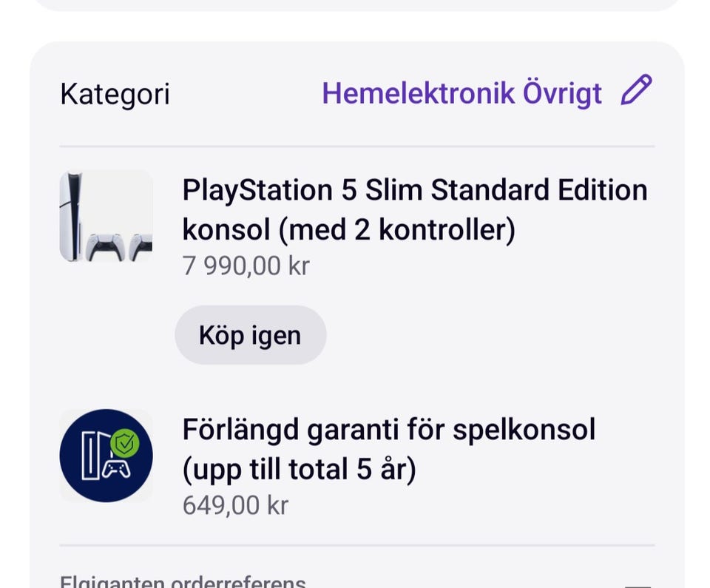This screenshot has height=588, width=710.
Task: Click the pencil edit icon beside the category
Action: (x=636, y=92)
